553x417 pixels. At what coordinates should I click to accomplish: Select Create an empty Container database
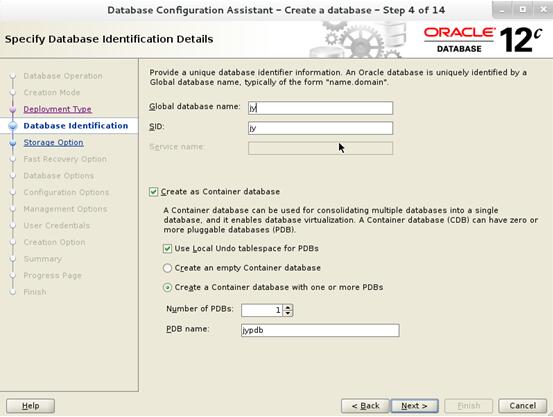[x=168, y=268]
